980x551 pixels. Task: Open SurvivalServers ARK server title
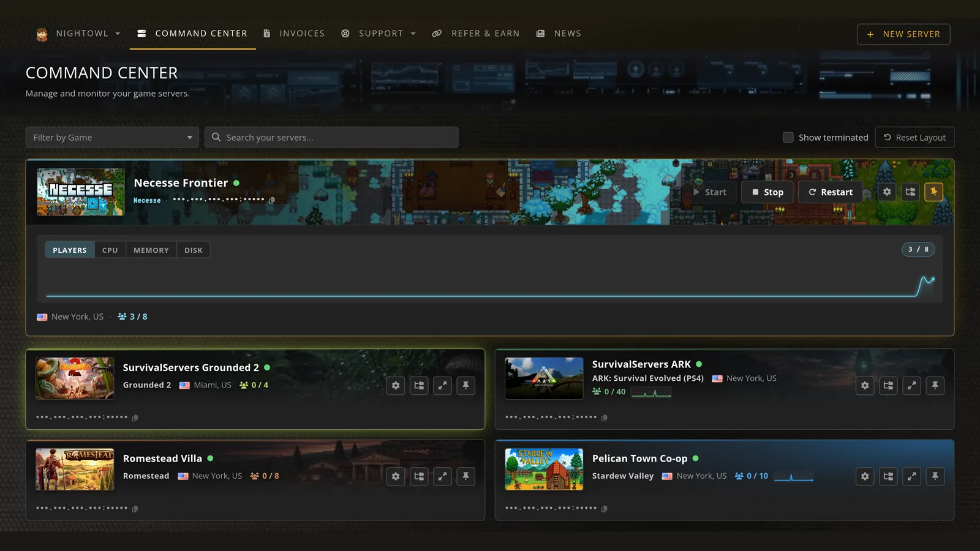[641, 364]
